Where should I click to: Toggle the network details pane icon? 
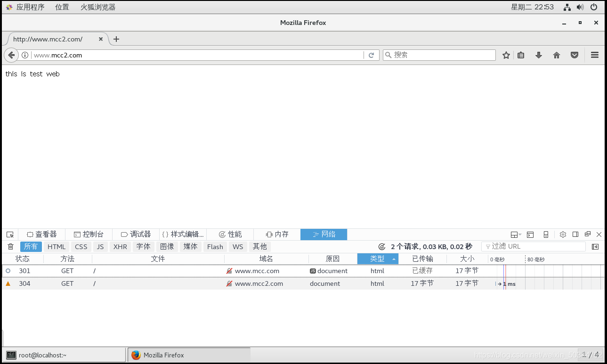point(595,247)
